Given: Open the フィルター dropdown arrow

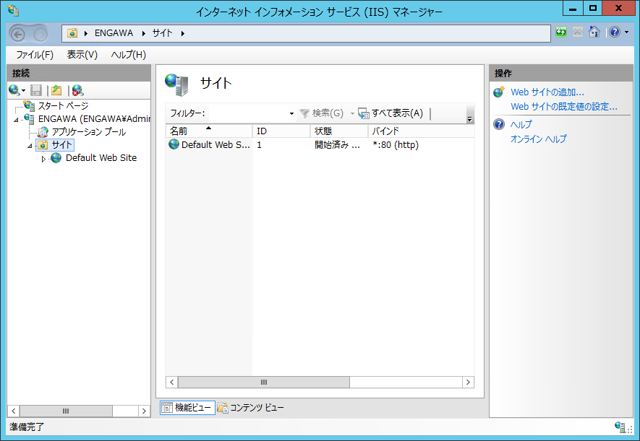Looking at the screenshot, I should [291, 114].
